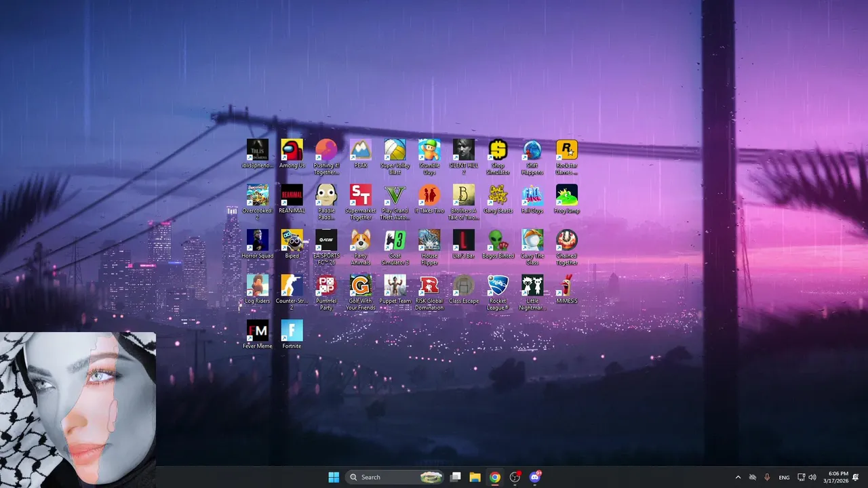Open the Counter-Strike 2 shortcut

pyautogui.click(x=292, y=293)
